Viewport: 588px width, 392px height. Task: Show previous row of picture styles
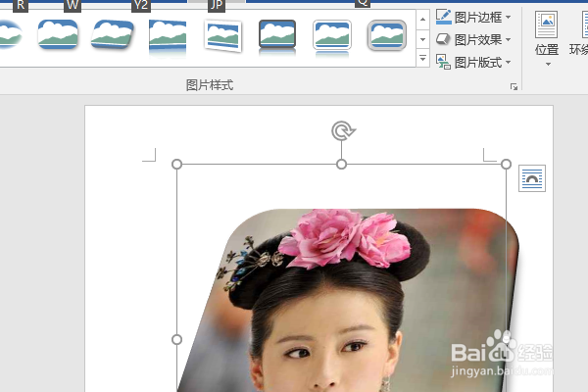coord(422,19)
